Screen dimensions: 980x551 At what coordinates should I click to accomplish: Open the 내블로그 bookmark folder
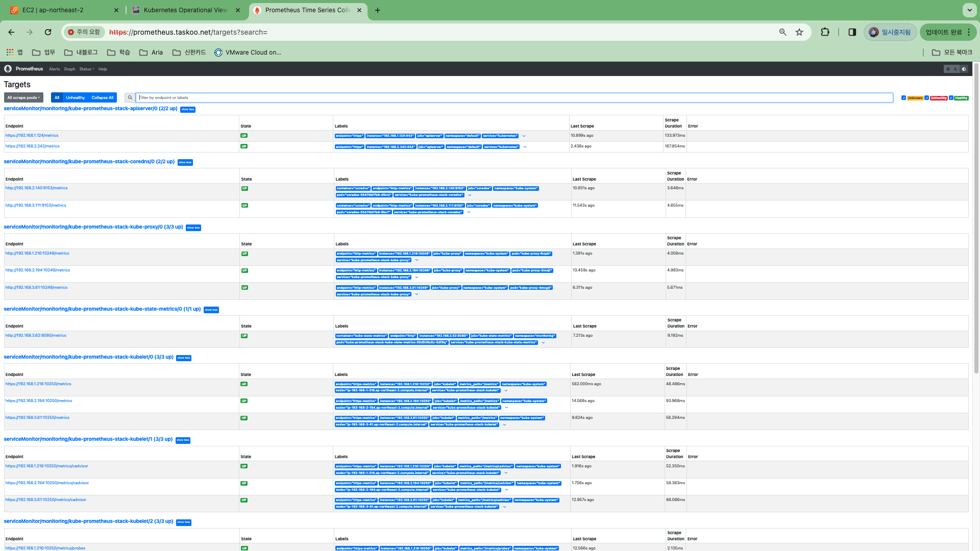click(x=81, y=53)
